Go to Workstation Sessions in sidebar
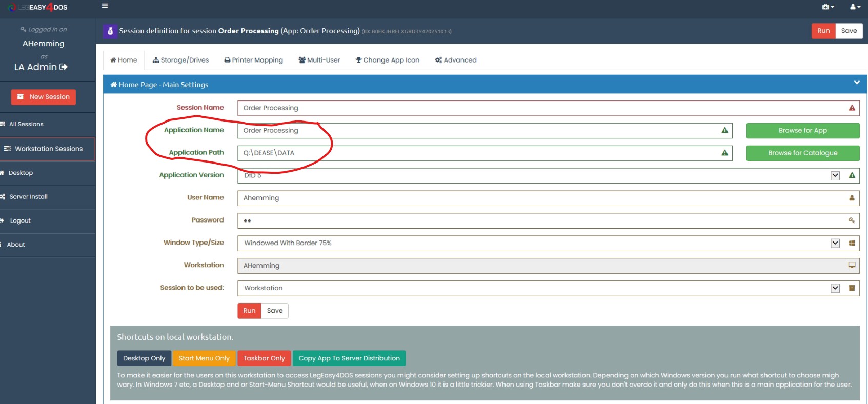868x404 pixels. pos(48,149)
